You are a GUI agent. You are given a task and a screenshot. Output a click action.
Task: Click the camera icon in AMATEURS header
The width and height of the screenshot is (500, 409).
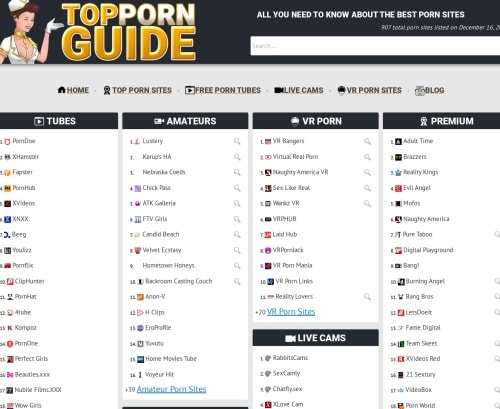(x=159, y=121)
